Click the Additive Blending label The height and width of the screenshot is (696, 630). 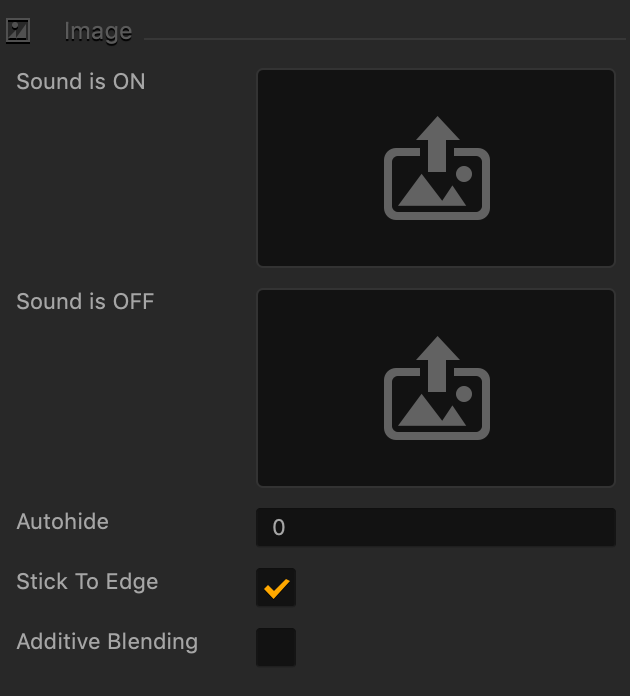(x=107, y=642)
